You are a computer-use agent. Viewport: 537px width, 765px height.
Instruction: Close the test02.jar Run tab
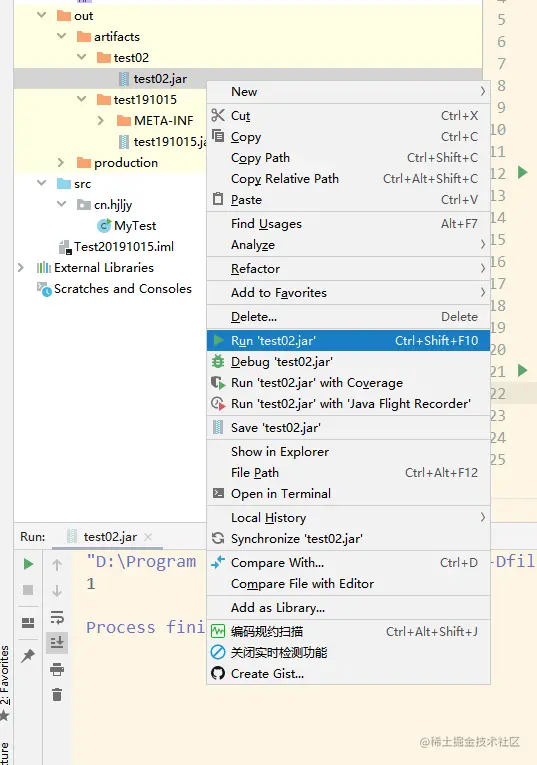(x=148, y=537)
